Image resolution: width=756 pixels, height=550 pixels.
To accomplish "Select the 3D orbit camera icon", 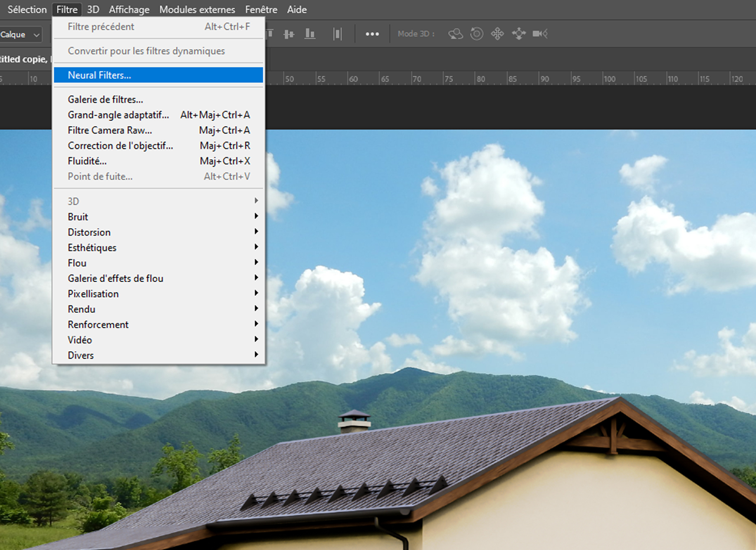I will (x=455, y=34).
